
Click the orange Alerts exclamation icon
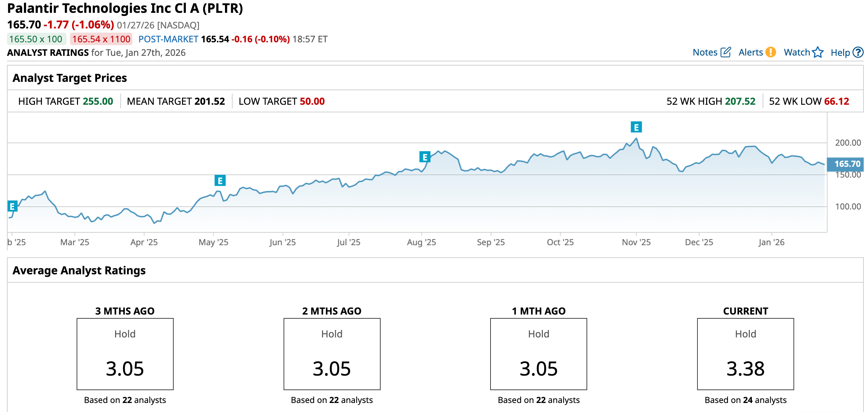[771, 52]
